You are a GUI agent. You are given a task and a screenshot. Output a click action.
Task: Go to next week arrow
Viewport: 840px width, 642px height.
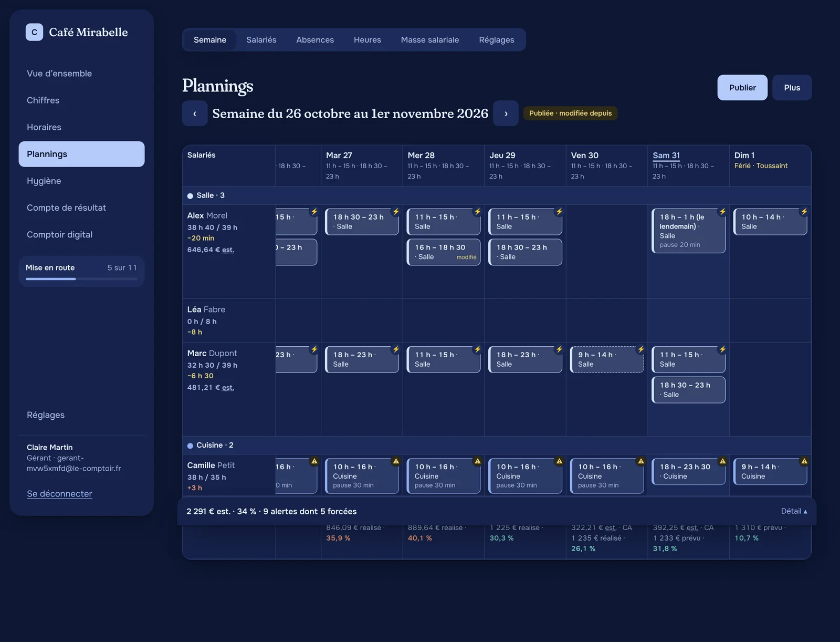[x=506, y=113]
